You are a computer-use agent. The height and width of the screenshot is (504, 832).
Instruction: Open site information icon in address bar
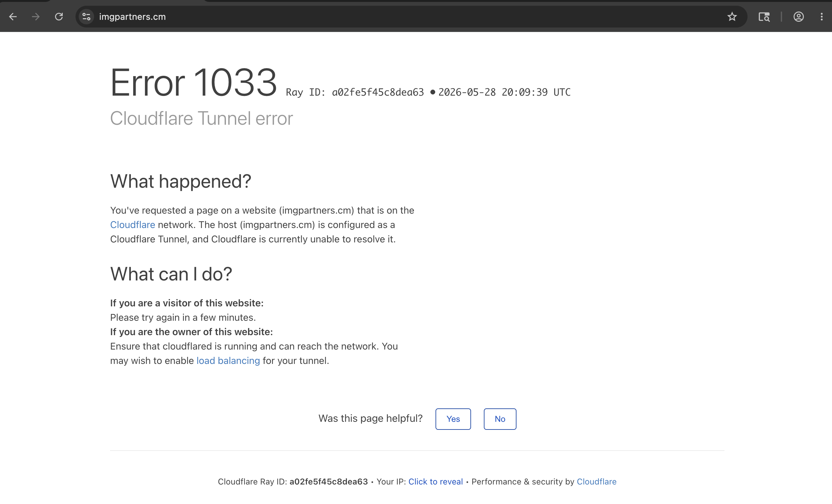(x=86, y=17)
